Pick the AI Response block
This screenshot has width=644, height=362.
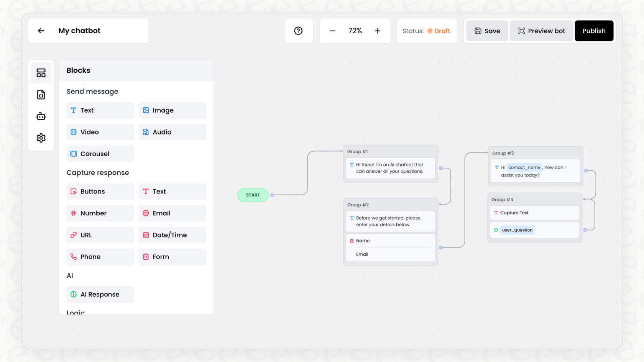tap(100, 294)
